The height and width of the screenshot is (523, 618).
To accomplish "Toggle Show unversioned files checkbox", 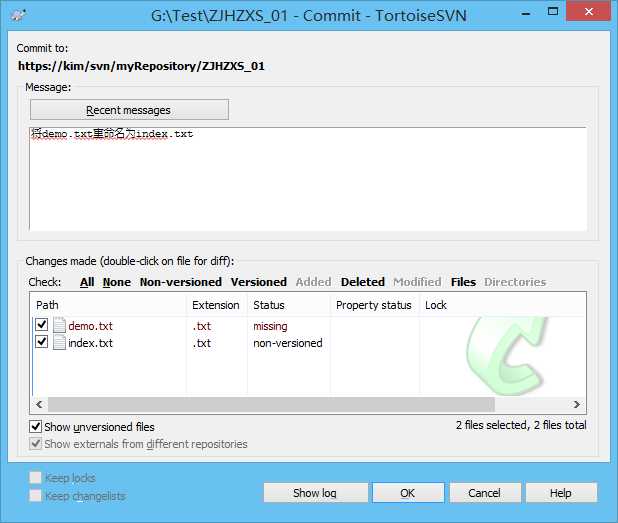I will 35,426.
